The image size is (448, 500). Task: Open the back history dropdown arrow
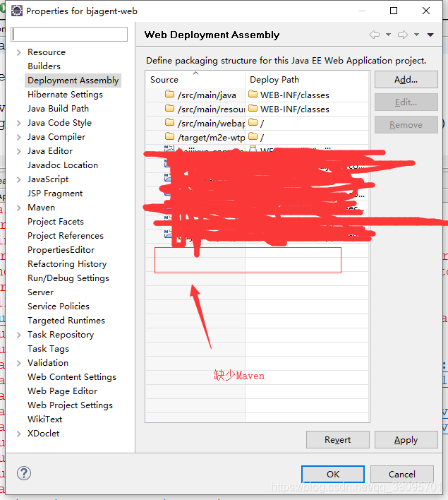(388, 35)
